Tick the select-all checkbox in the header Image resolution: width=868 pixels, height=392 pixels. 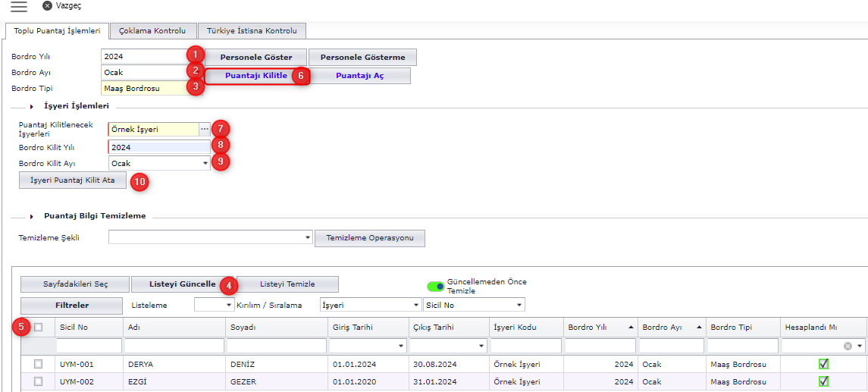click(38, 328)
